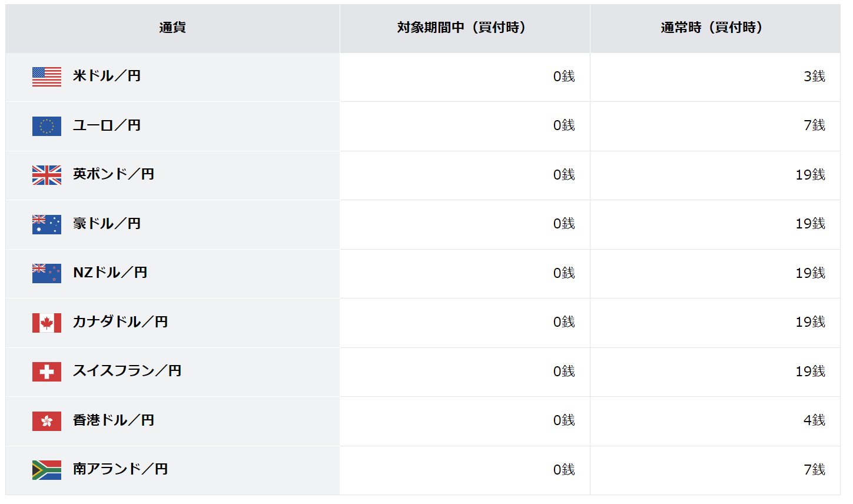Click the Hong Kong flag icon
Viewport: 853px width, 504px height.
[x=47, y=421]
